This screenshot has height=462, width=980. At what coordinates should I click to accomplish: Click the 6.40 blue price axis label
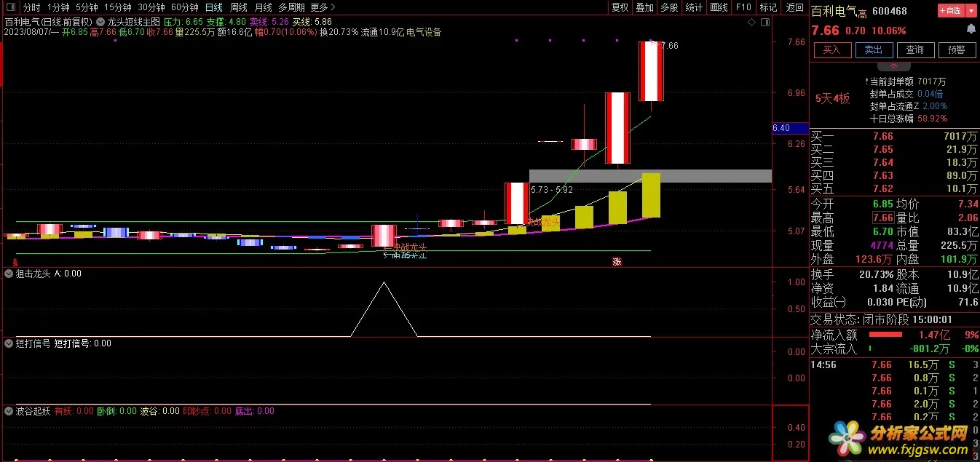[791, 128]
